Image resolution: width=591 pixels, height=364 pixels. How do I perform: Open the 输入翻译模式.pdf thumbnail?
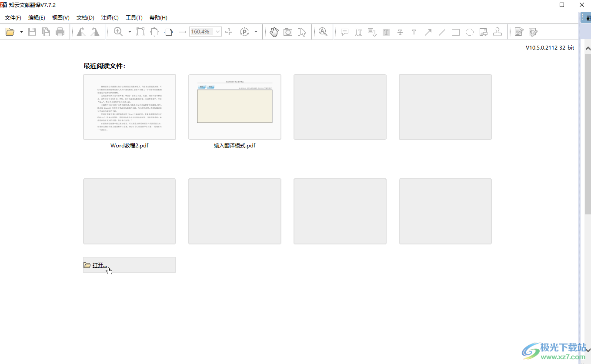(x=235, y=107)
